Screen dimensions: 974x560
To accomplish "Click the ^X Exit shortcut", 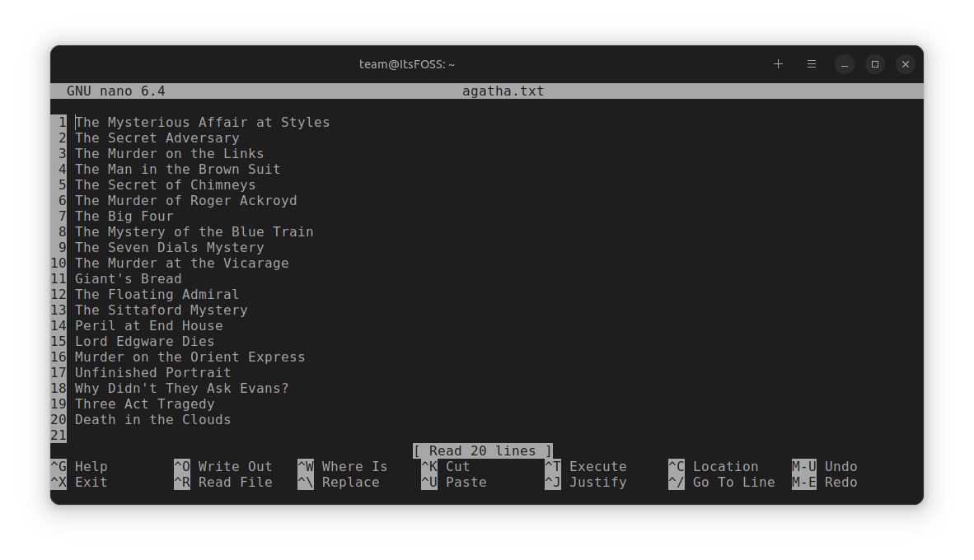I will 79,483.
